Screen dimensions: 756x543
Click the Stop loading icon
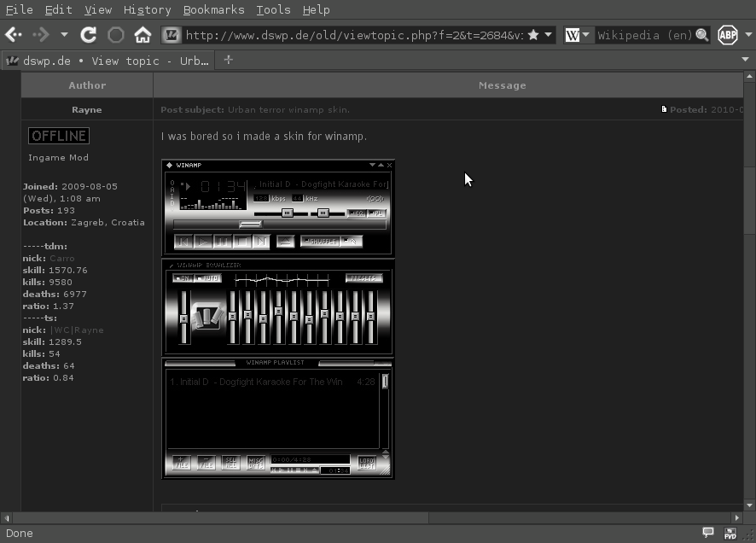click(x=115, y=35)
